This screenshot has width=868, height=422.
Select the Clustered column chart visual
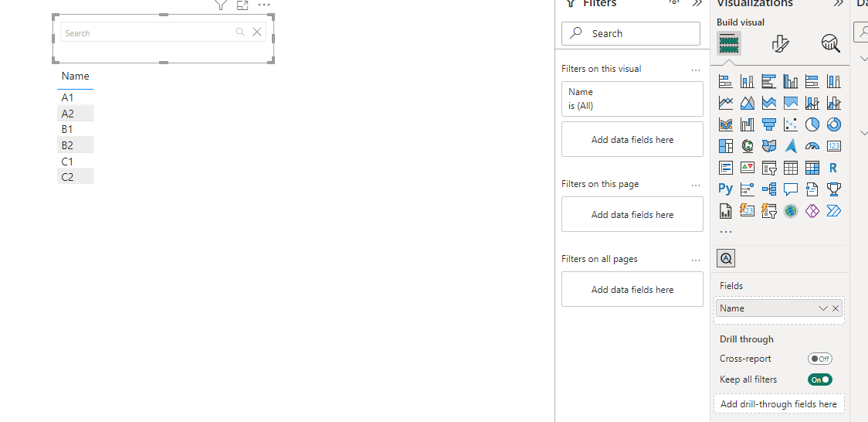[791, 81]
